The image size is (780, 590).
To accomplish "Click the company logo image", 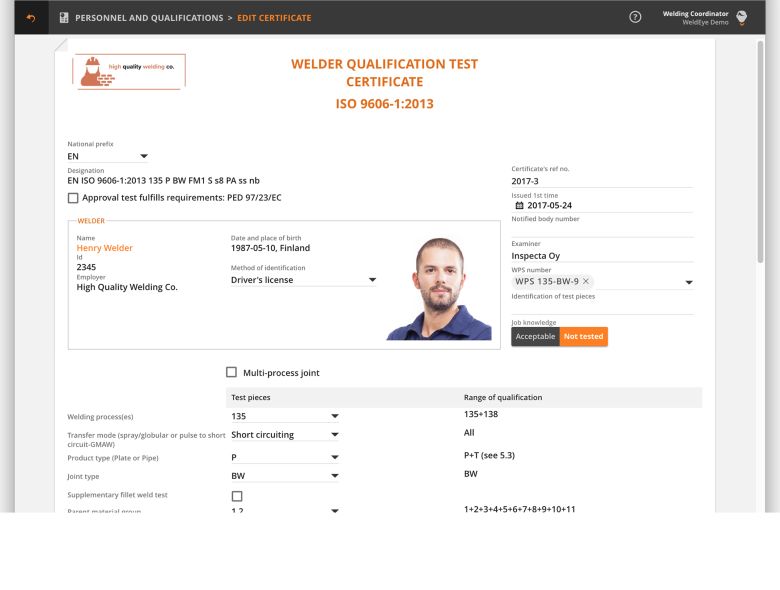I will point(129,72).
